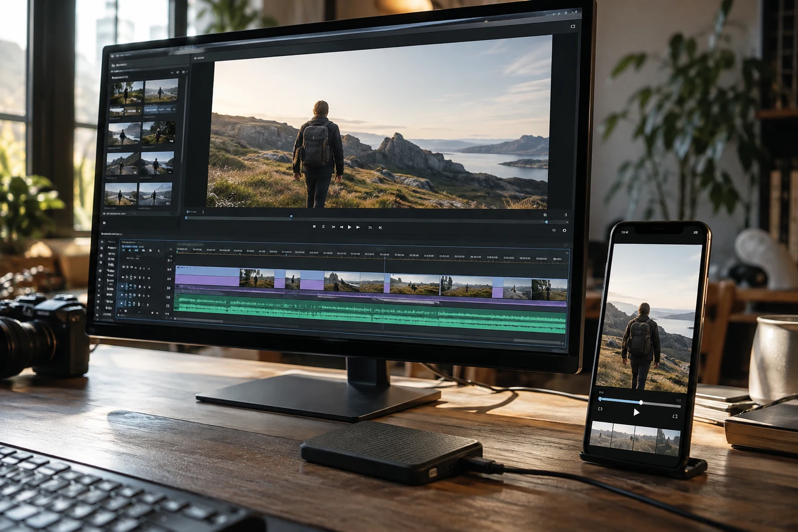Select the last clip at timeline's end
798x532 pixels.
click(549, 289)
